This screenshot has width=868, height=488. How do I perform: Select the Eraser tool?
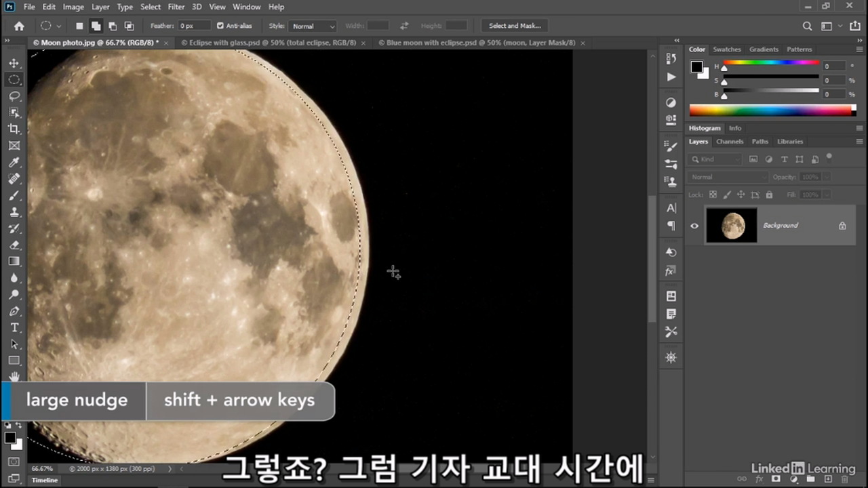[x=14, y=245]
